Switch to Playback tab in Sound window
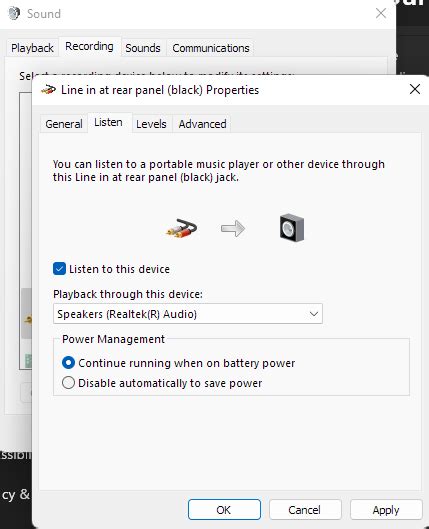The height and width of the screenshot is (529, 429). (x=32, y=48)
